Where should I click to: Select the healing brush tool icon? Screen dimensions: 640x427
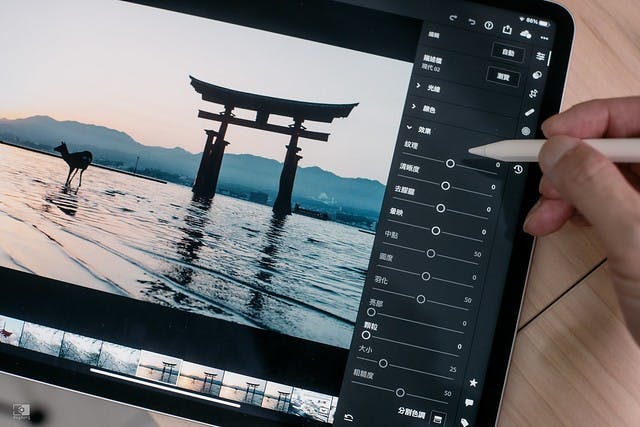tap(529, 112)
